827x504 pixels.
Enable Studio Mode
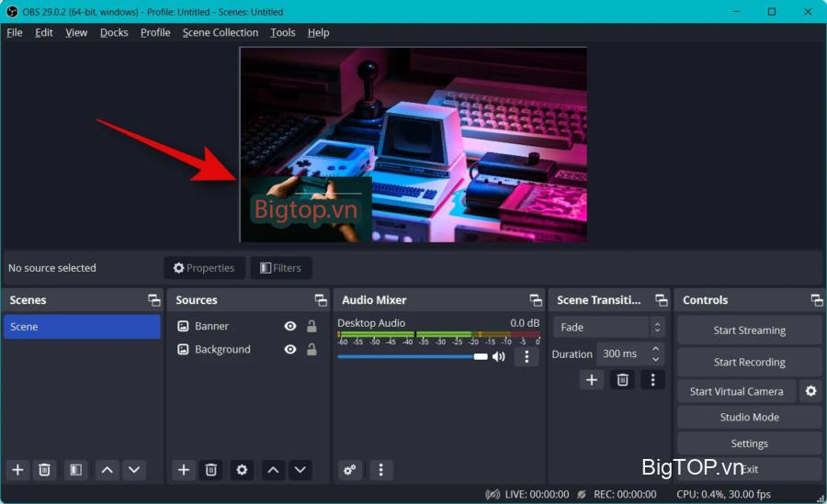point(750,417)
